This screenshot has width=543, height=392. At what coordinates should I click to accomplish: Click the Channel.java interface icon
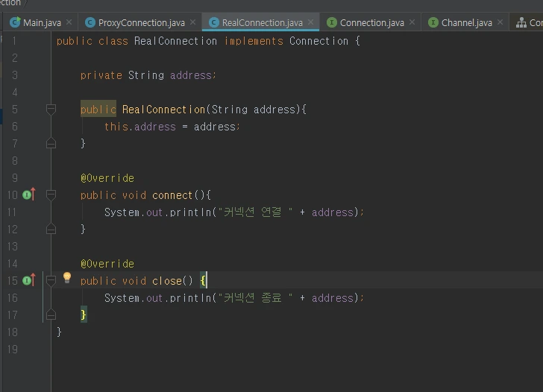[433, 22]
